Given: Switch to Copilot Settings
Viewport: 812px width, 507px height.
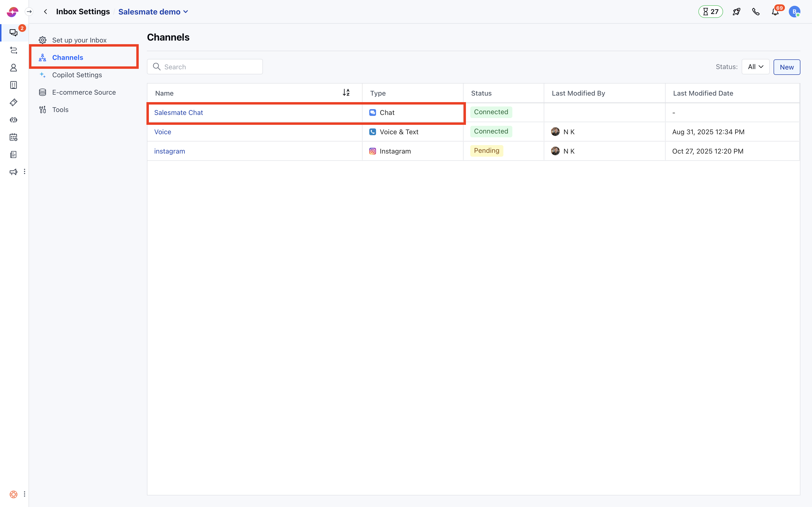Looking at the screenshot, I should point(77,75).
